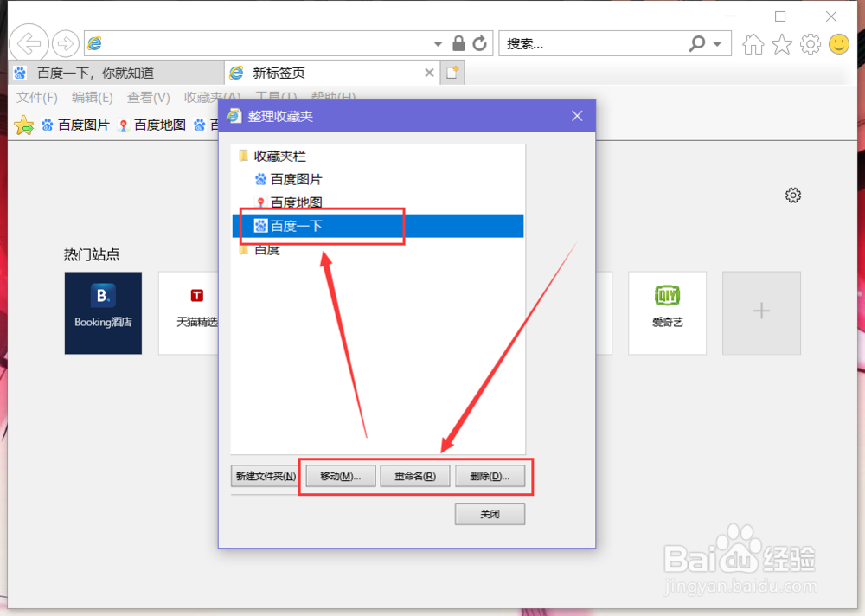Click the Baidu paw icon on first tab
Image resolution: width=865 pixels, height=616 pixels.
(x=21, y=73)
